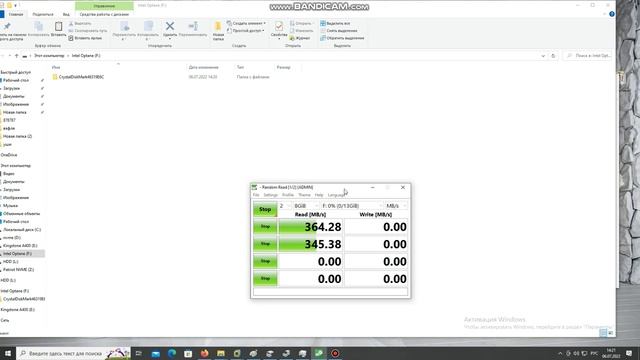The image size is (640, 360).
Task: Expand Простой доступ dropdown in ribbon
Action: click(x=246, y=31)
